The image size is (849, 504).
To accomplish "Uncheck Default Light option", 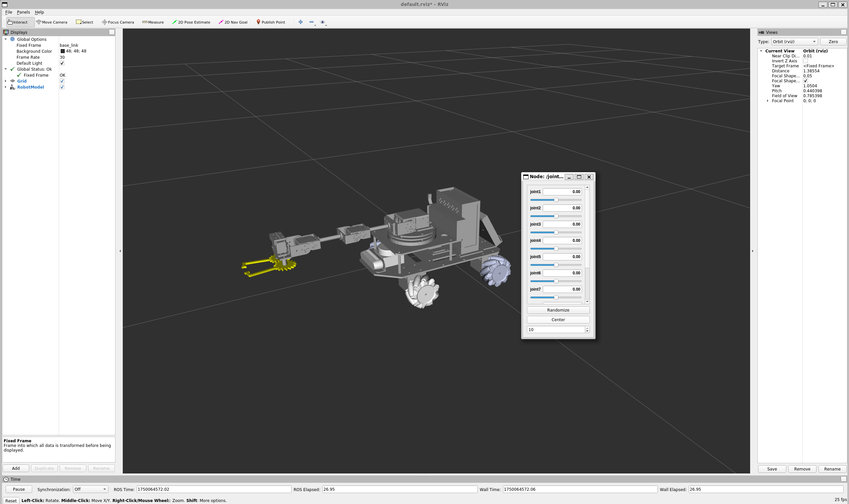I will (x=62, y=63).
